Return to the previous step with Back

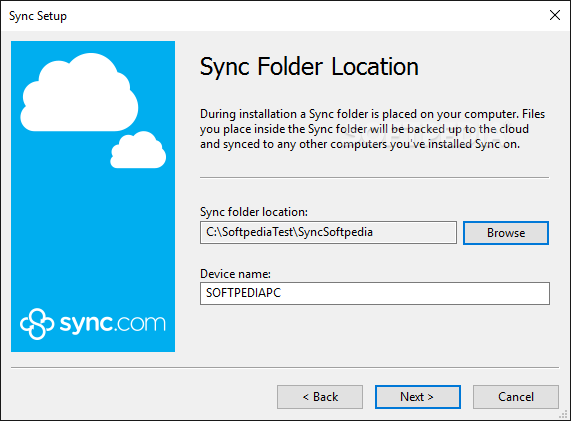[x=320, y=397]
